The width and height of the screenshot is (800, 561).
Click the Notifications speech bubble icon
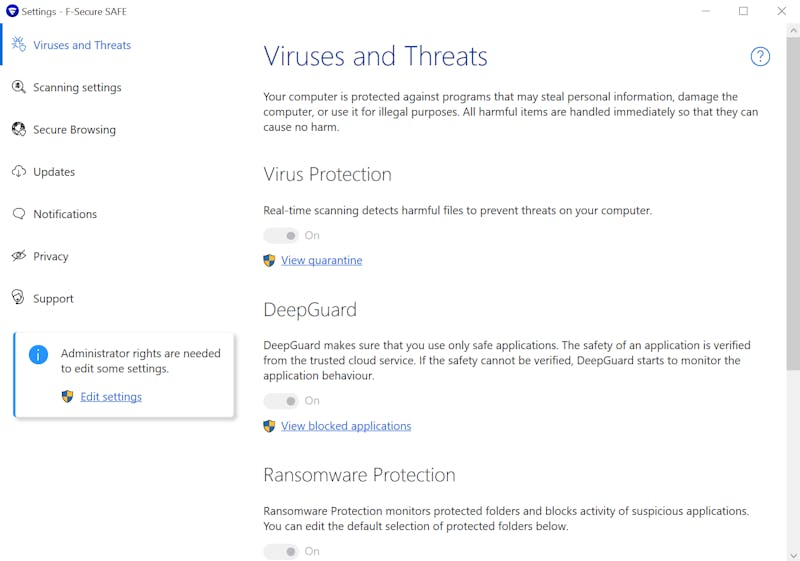point(19,214)
